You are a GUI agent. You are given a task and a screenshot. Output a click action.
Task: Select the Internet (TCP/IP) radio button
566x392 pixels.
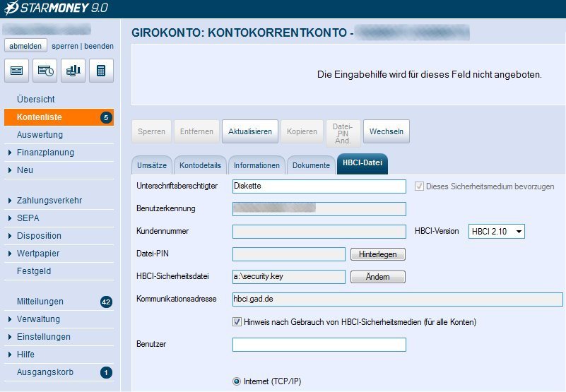[x=237, y=381]
